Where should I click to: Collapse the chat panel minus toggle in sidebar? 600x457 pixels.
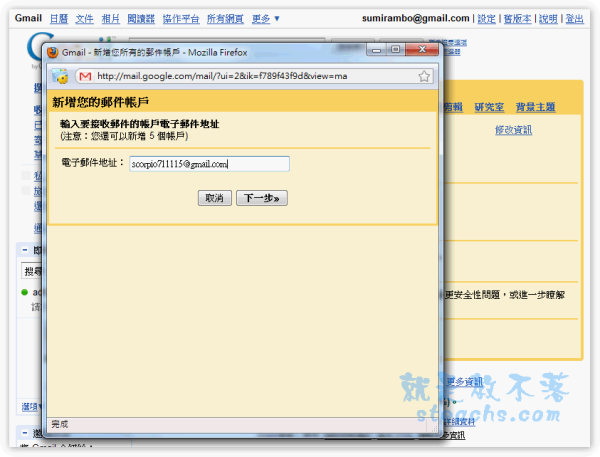[25, 250]
